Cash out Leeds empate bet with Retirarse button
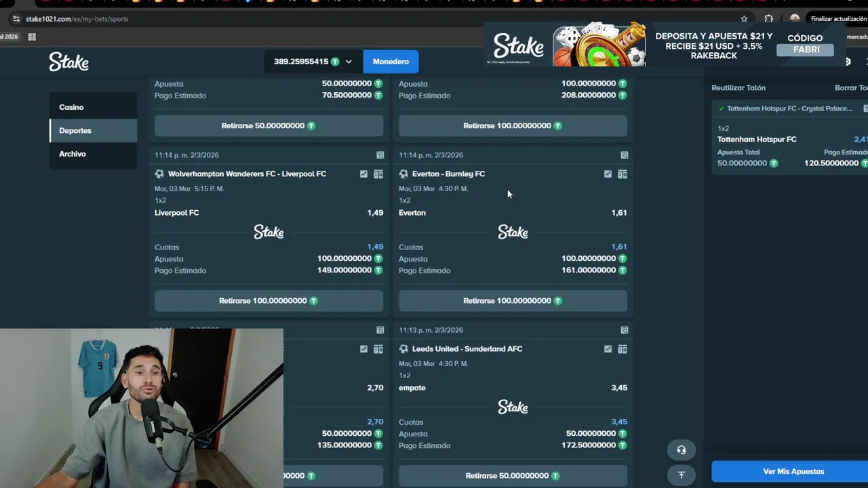 pyautogui.click(x=513, y=475)
